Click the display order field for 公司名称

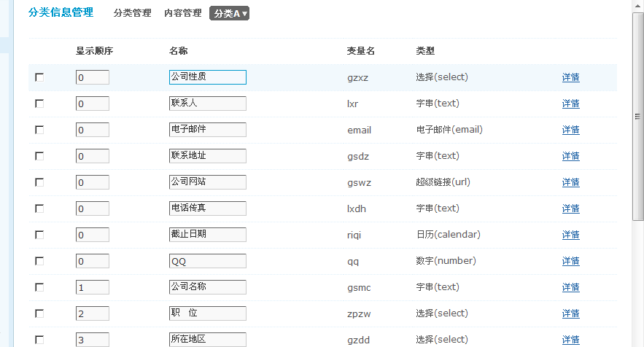coord(92,287)
